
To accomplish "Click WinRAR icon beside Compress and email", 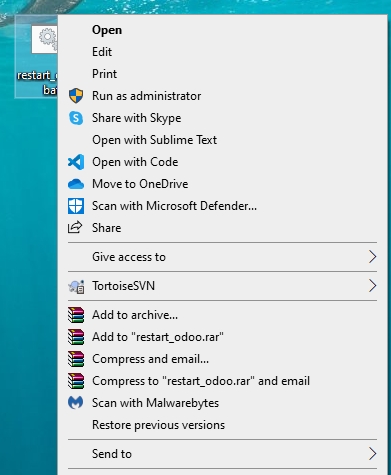I will (x=76, y=359).
